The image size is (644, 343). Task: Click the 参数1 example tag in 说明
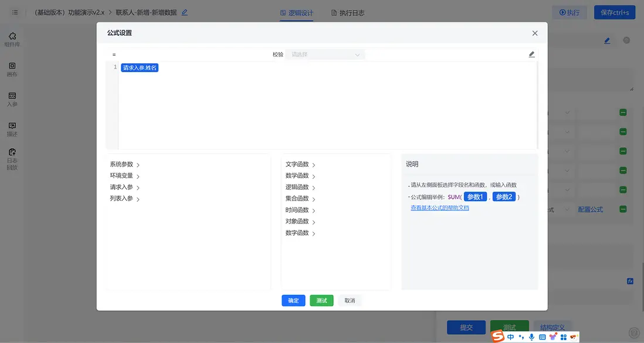(475, 197)
